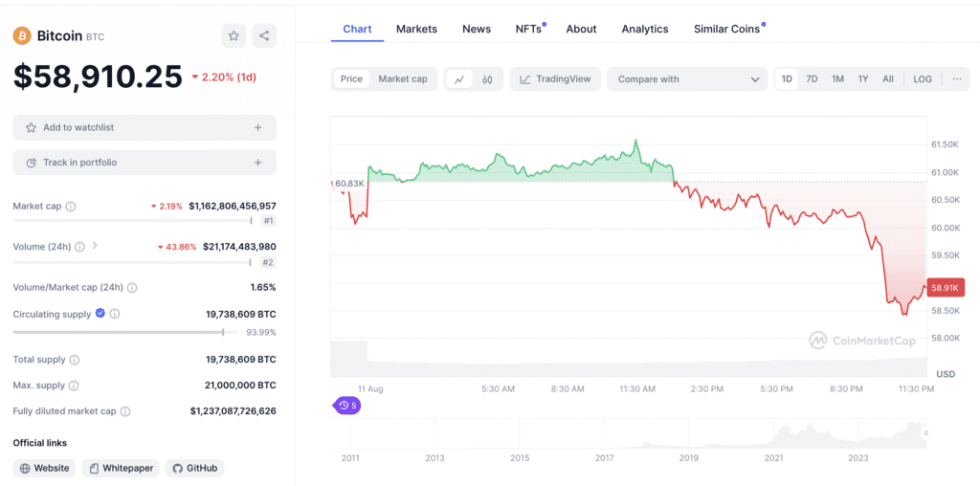Screen dimensions: 980x486
Task: Click the Volume (24h) info icon
Action: coord(80,247)
